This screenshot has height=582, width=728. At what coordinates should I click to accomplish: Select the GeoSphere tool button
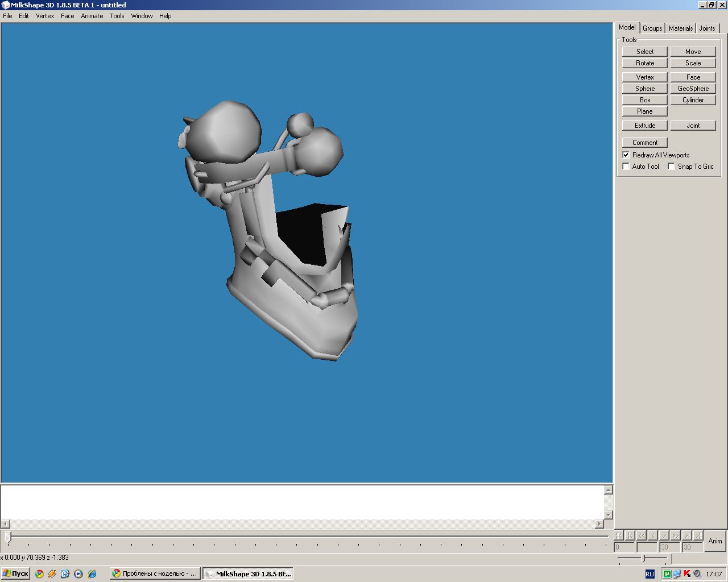[693, 89]
